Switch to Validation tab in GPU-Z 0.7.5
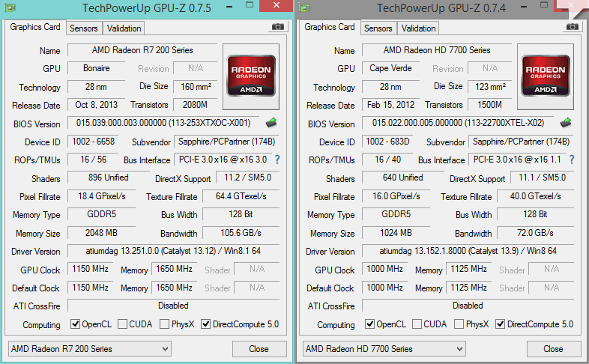Image resolution: width=589 pixels, height=364 pixels. [124, 28]
